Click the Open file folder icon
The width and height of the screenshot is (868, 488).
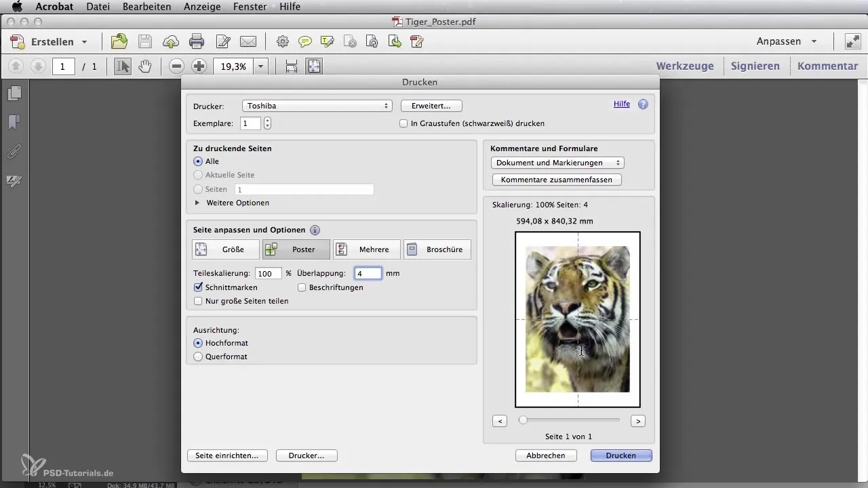tap(119, 42)
